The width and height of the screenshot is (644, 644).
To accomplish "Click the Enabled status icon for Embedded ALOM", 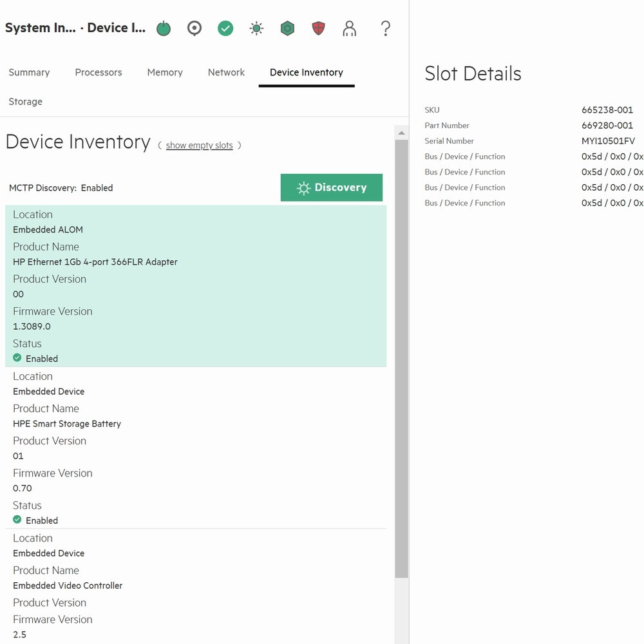I will (x=17, y=358).
